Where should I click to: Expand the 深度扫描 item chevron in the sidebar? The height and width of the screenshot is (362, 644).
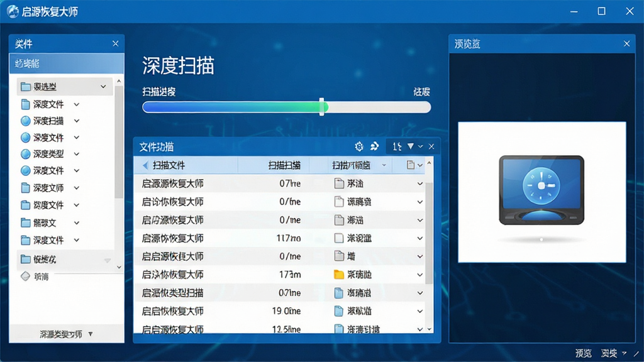click(x=76, y=121)
